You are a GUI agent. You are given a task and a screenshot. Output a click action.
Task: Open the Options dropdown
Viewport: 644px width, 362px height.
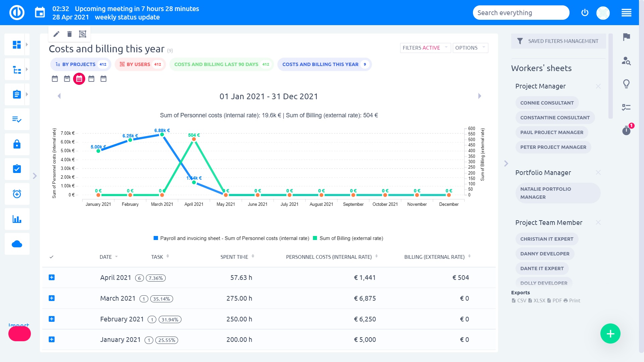click(470, 48)
